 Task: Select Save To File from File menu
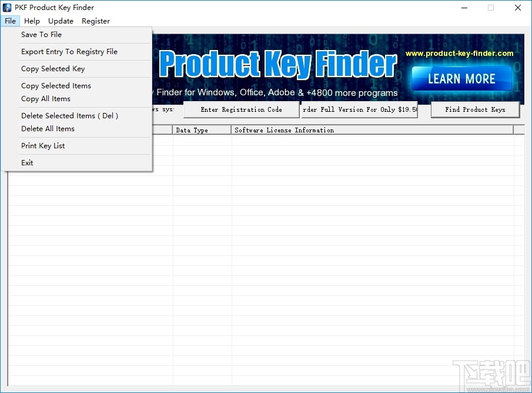(x=41, y=34)
